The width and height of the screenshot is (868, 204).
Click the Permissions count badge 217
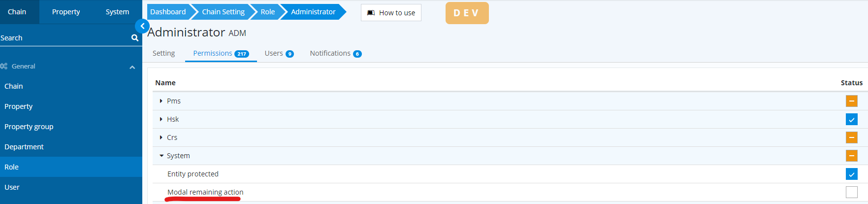point(241,54)
